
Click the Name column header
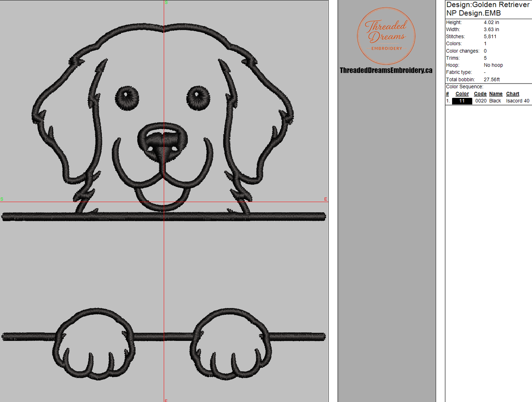pyautogui.click(x=496, y=94)
